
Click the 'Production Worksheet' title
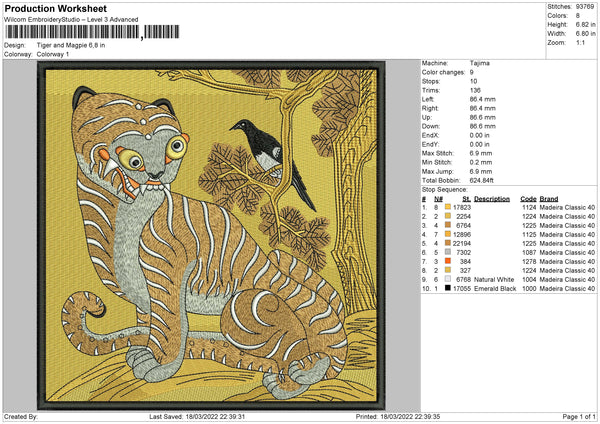click(55, 8)
